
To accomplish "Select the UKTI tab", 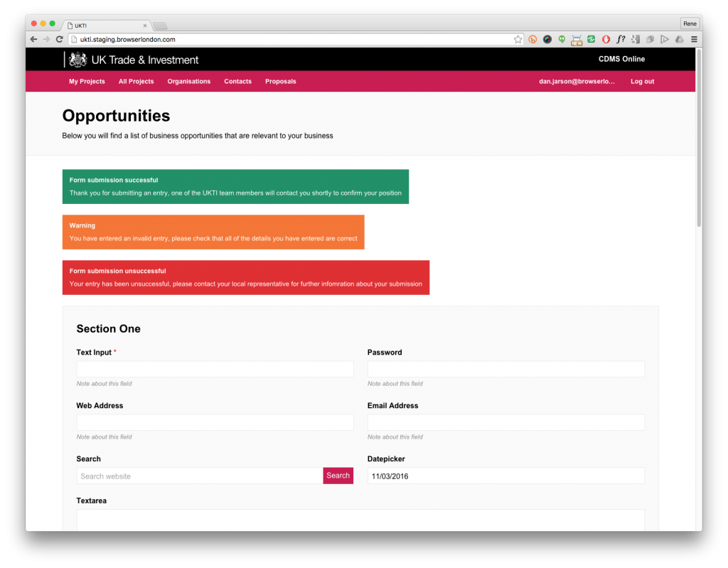I will click(106, 26).
